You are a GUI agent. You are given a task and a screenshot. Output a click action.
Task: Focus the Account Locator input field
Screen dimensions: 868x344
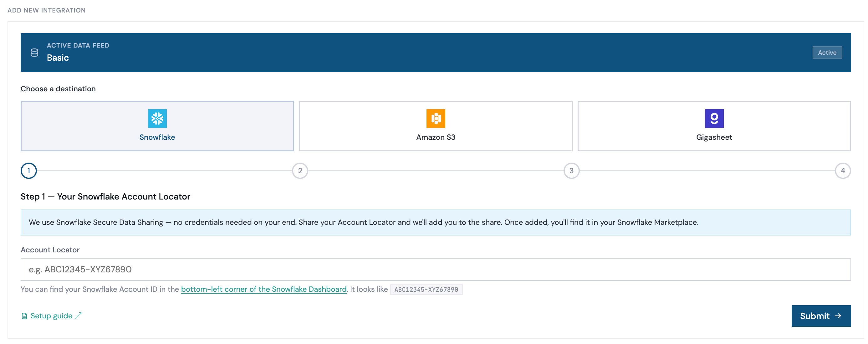point(435,270)
